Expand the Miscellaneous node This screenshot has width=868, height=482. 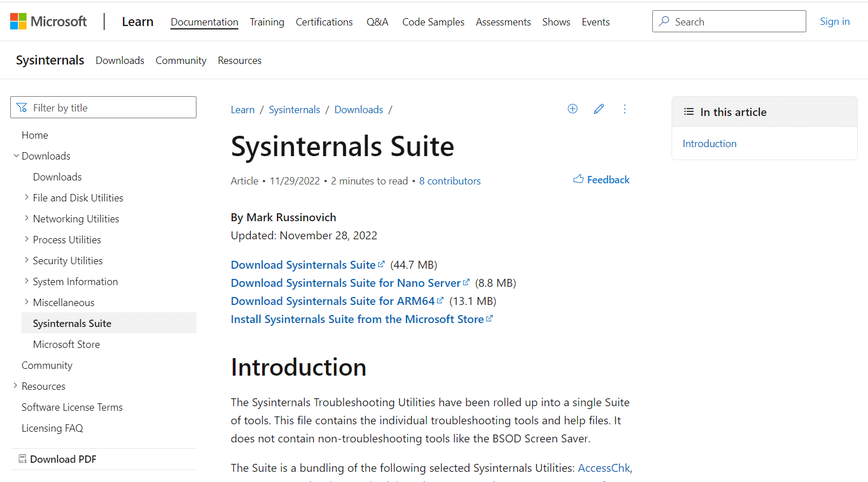[27, 302]
